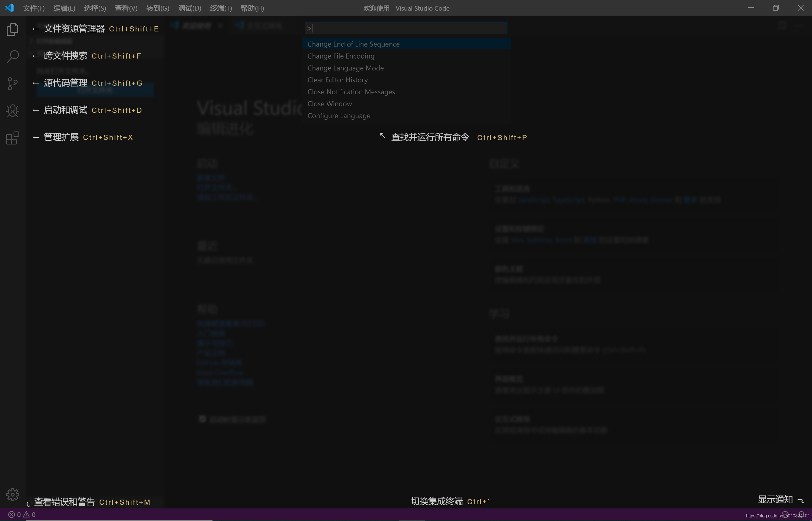
Task: Minimize the Visual Studio Code window
Action: (751, 8)
